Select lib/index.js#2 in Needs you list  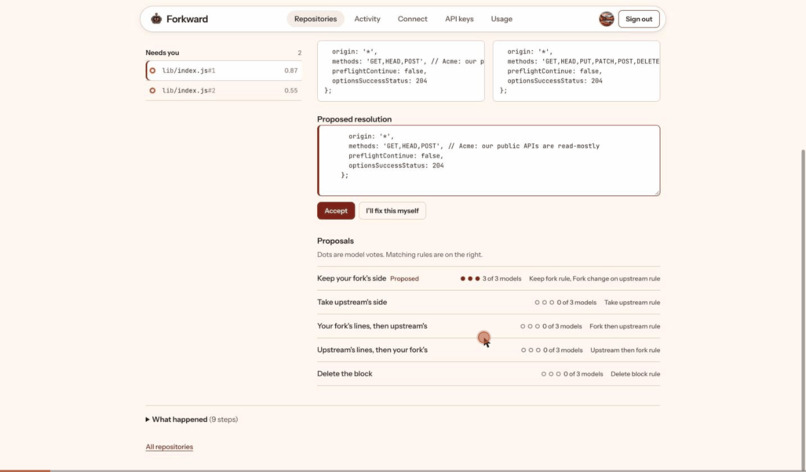coord(224,90)
